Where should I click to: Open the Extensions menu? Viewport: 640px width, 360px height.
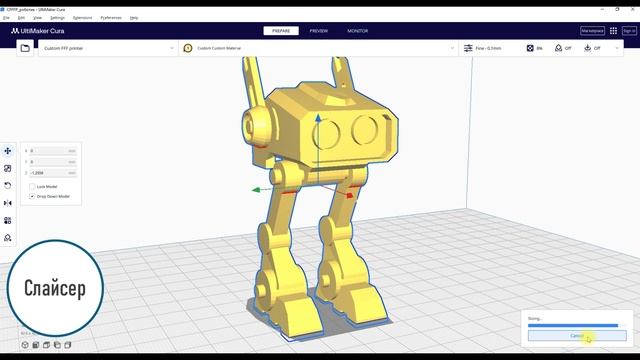[x=82, y=18]
